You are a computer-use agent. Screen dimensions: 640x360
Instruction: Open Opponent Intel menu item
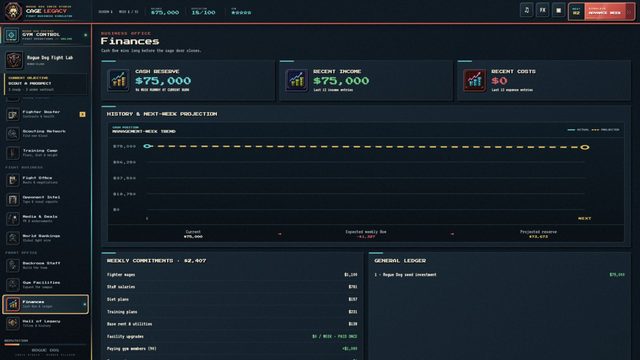46,199
